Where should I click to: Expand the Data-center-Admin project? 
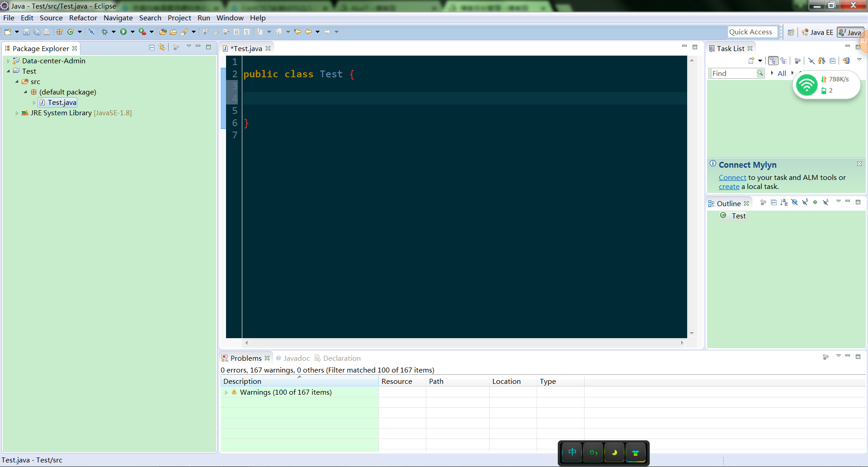click(x=8, y=61)
